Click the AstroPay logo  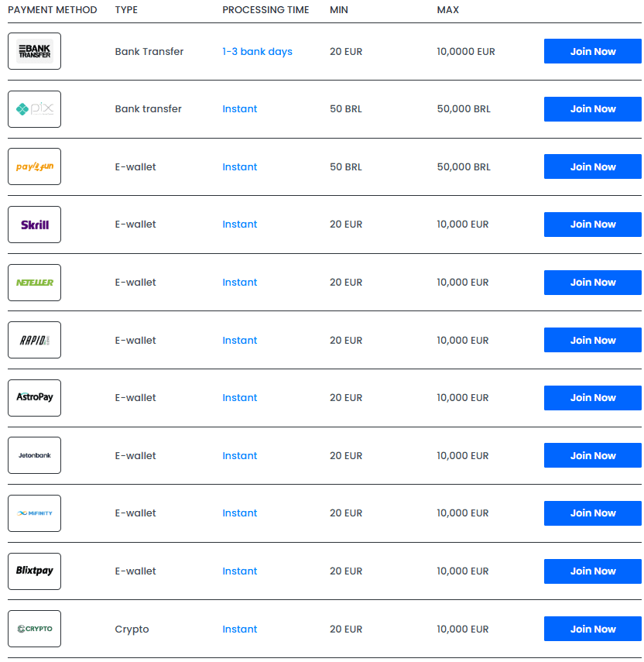(x=34, y=398)
